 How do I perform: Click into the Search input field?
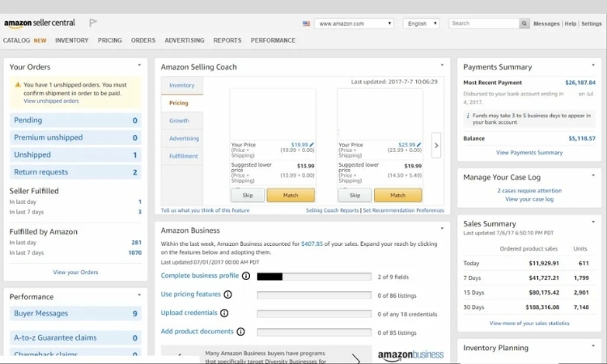(483, 23)
